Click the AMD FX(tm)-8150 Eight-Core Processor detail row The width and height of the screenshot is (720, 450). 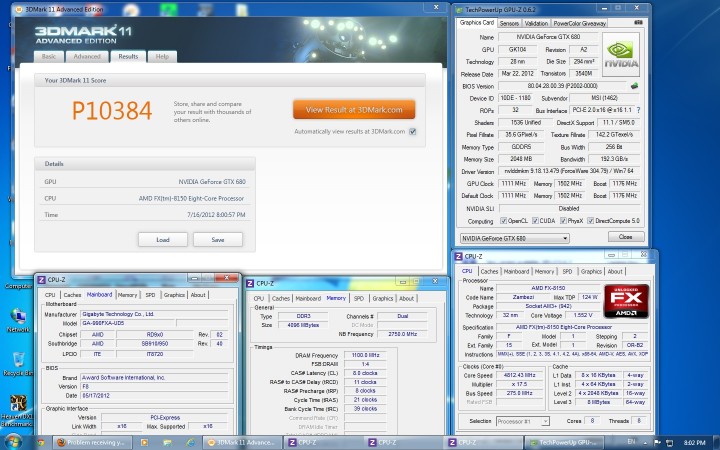pyautogui.click(x=145, y=199)
